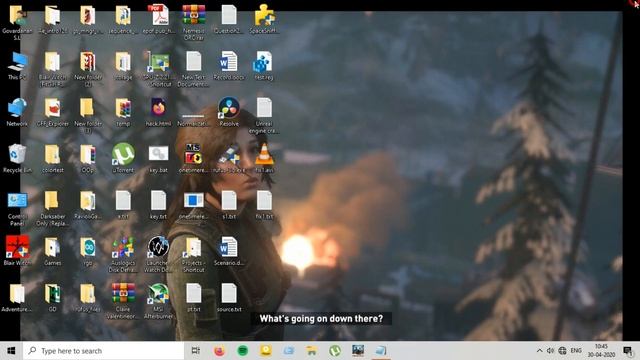Open the GD folder
Viewport: 640px width, 360px height.
click(x=52, y=298)
